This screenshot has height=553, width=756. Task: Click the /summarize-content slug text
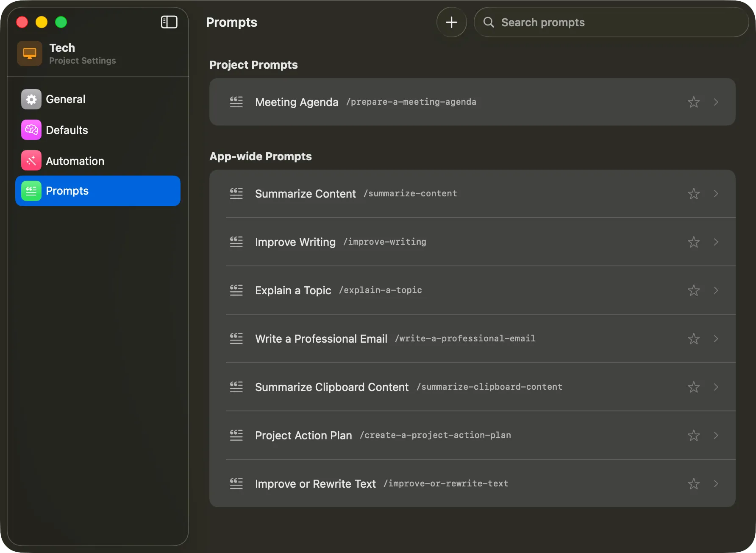410,193
